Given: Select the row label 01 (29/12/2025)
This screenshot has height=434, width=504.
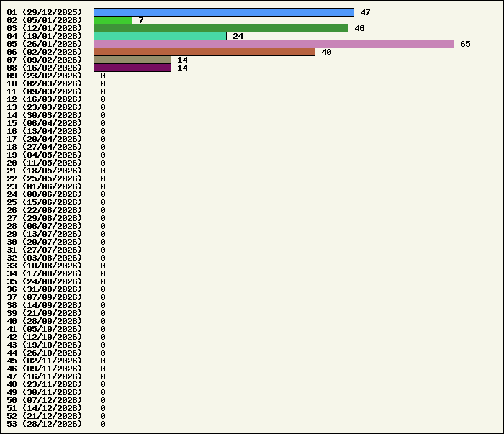Looking at the screenshot, I should pos(45,12).
